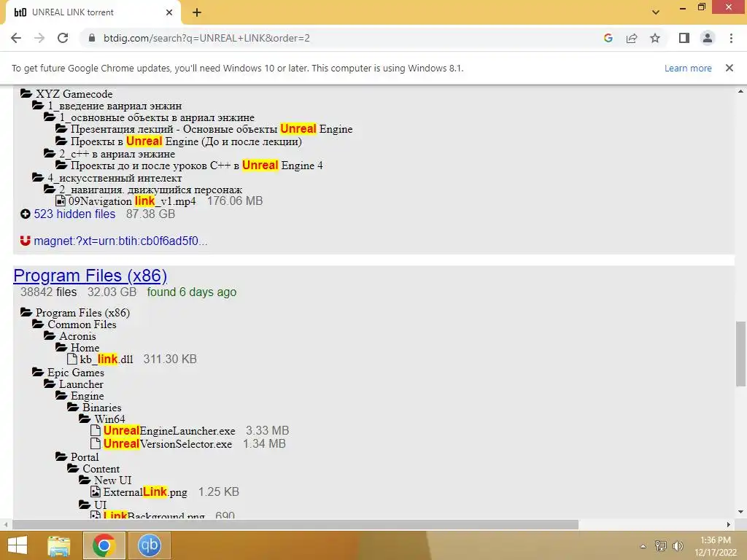Open qBittorrent from the taskbar
The height and width of the screenshot is (560, 747).
coord(149,545)
